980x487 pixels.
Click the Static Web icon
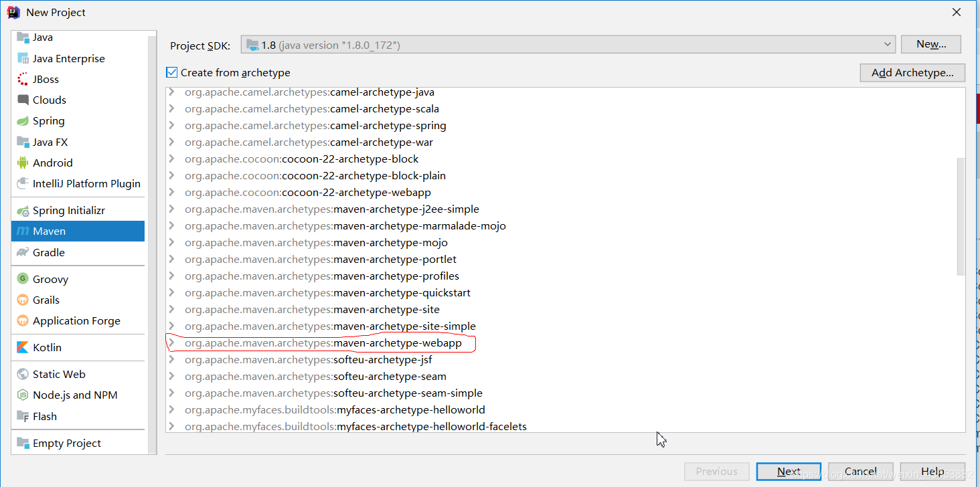(23, 374)
